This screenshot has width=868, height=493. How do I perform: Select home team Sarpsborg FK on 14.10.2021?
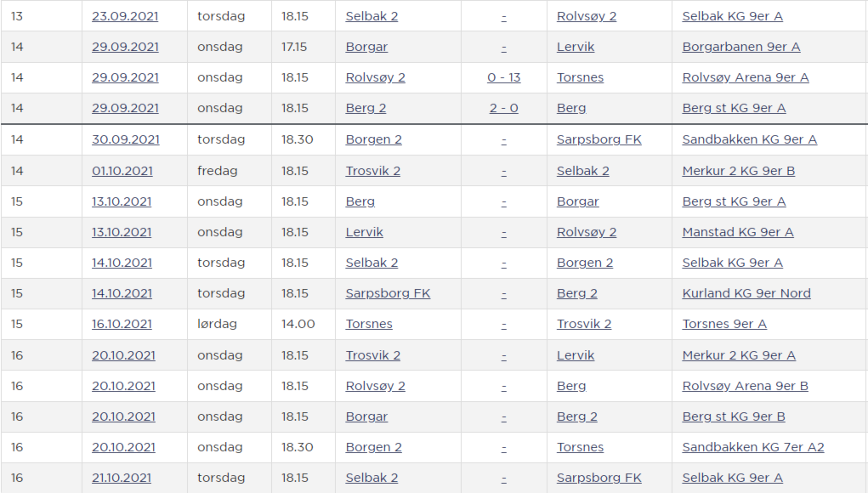[388, 293]
